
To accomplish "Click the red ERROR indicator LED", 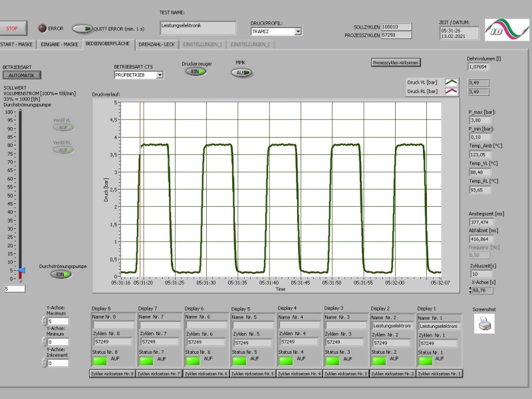I will point(43,29).
